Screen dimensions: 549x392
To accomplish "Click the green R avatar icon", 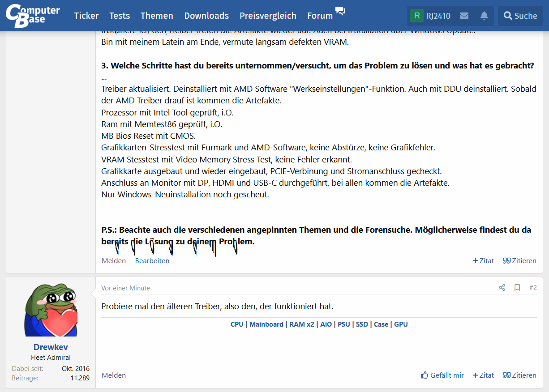I will (x=417, y=16).
